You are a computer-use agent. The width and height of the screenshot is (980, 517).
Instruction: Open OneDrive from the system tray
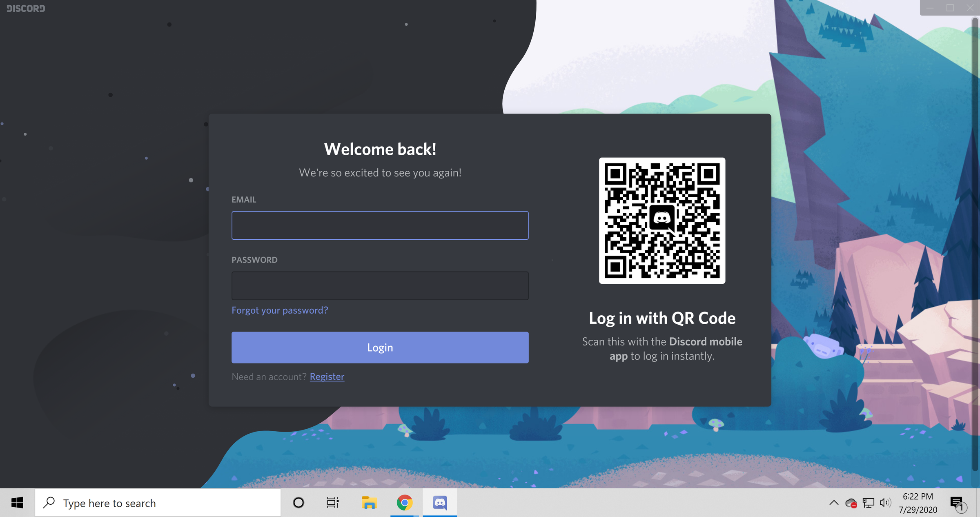(x=851, y=504)
